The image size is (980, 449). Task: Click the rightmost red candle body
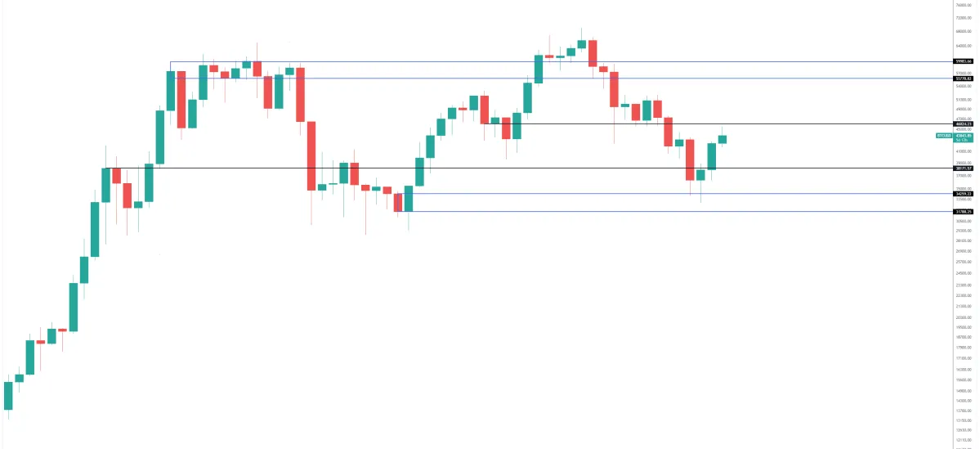[690, 159]
